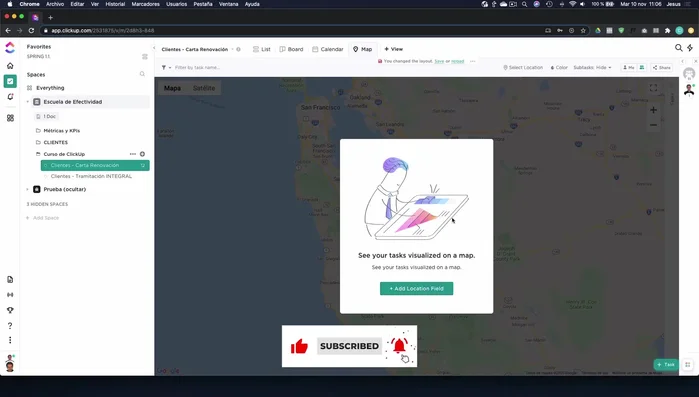This screenshot has width=699, height=397.
Task: Switch to the Calendar view tab
Action: pyautogui.click(x=328, y=49)
